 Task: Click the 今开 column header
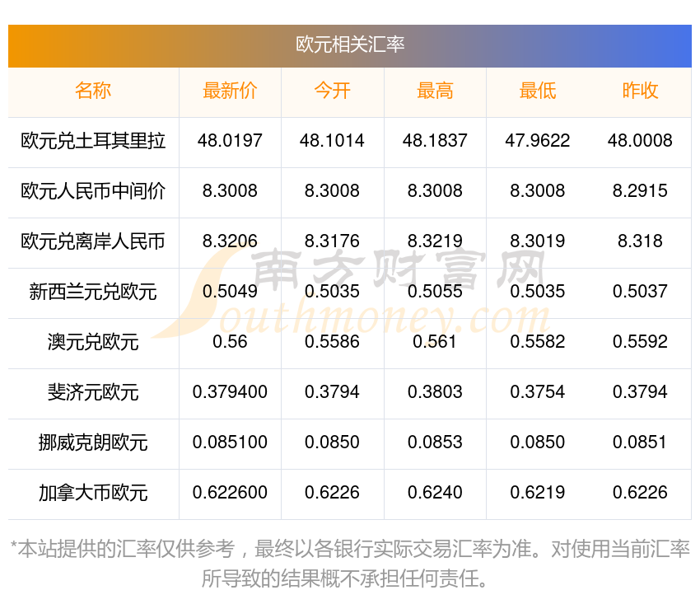[x=332, y=91]
